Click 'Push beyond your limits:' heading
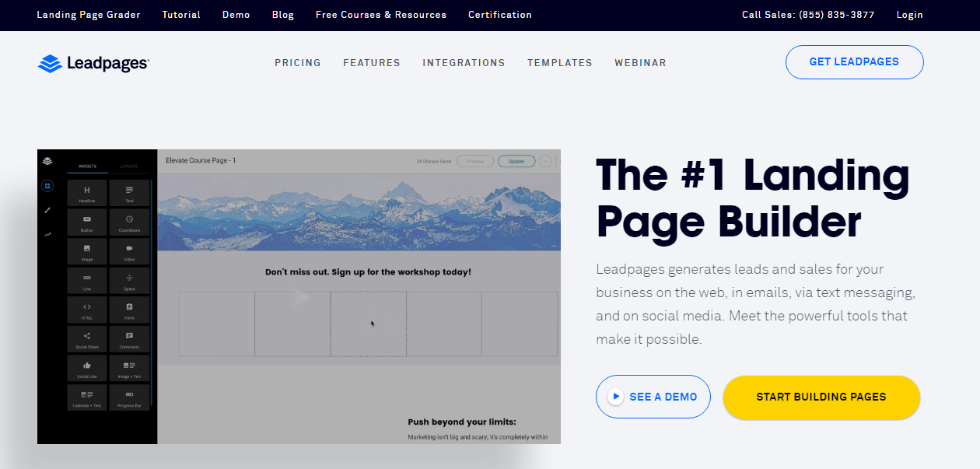This screenshot has width=980, height=469. 462,422
